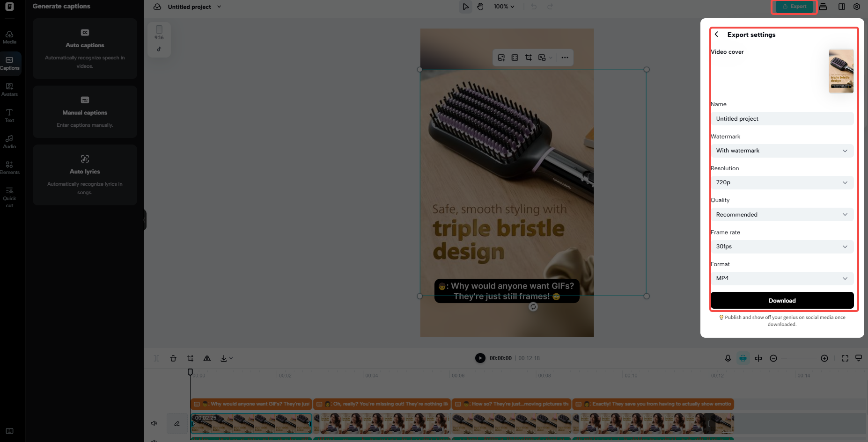Collapse the Generate captions panel

point(145,219)
